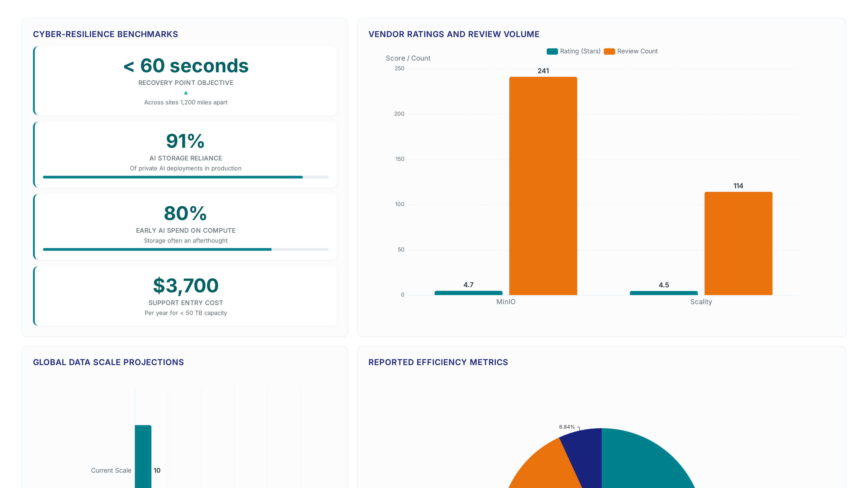868x488 pixels.
Task: Click "GLOBAL DATA SCALE PROJECTIONS" heading
Action: coord(108,362)
